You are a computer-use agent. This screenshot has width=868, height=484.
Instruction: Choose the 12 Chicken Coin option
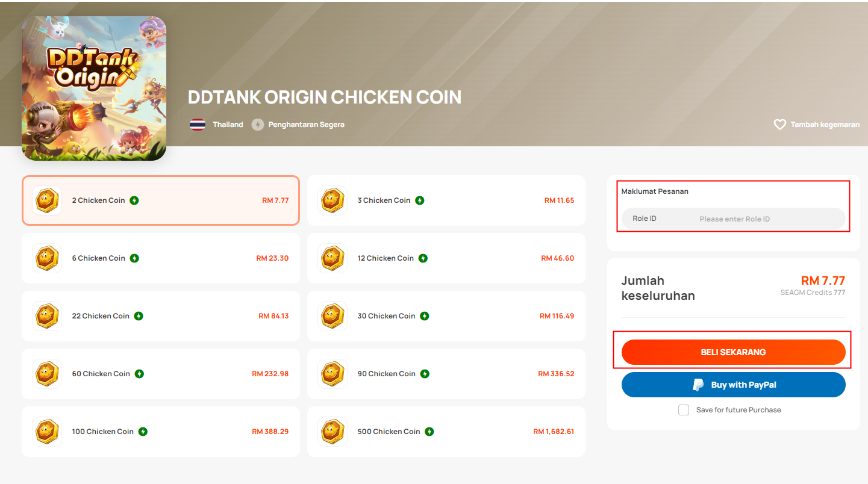446,258
